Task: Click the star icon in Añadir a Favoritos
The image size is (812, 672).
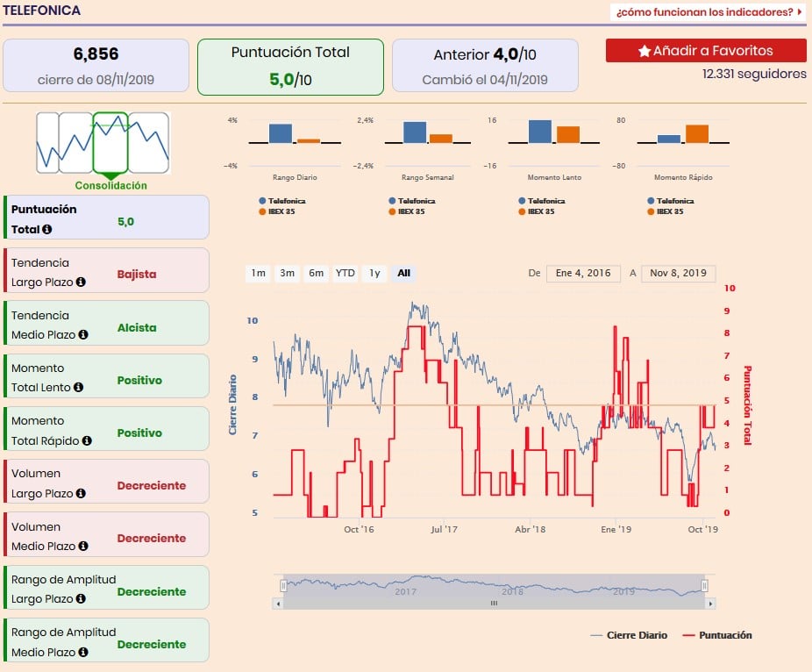Action: [x=645, y=51]
